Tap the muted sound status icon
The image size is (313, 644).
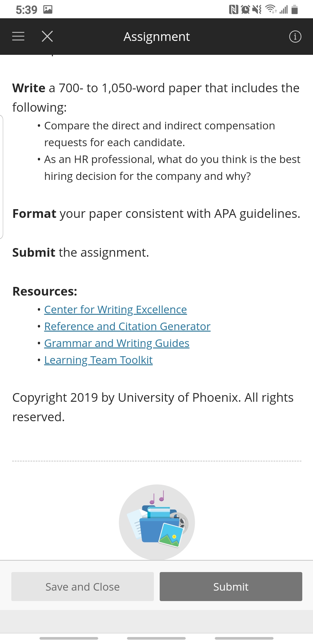coord(257,10)
